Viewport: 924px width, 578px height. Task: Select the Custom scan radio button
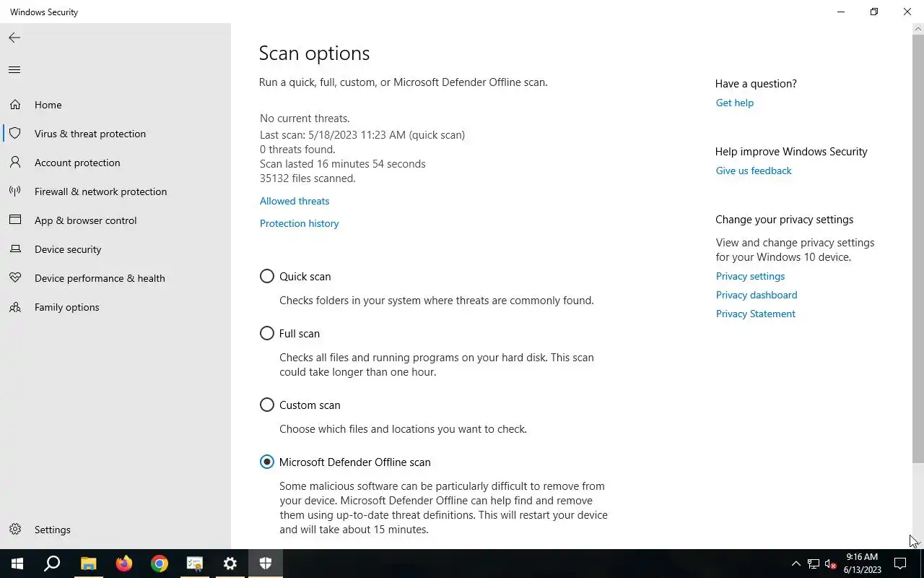tap(267, 405)
